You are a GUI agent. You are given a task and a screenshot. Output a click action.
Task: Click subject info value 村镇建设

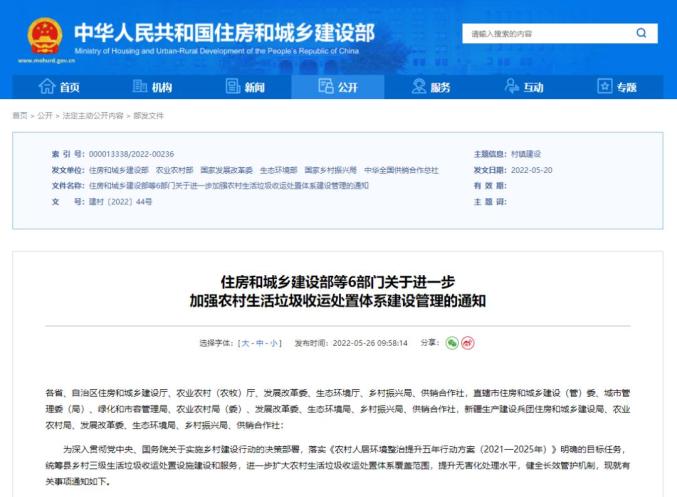526,154
